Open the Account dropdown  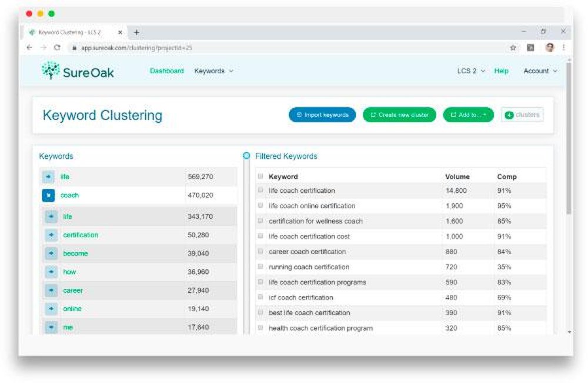540,71
